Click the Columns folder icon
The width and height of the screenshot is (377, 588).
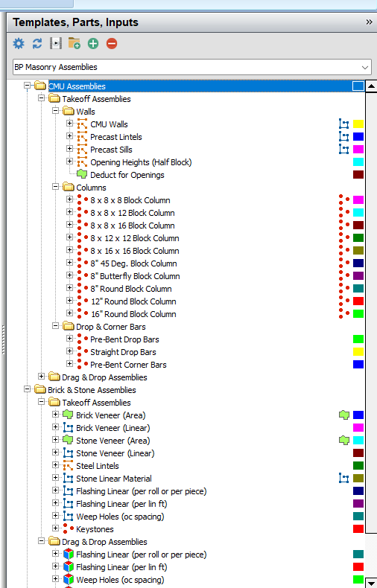point(69,187)
